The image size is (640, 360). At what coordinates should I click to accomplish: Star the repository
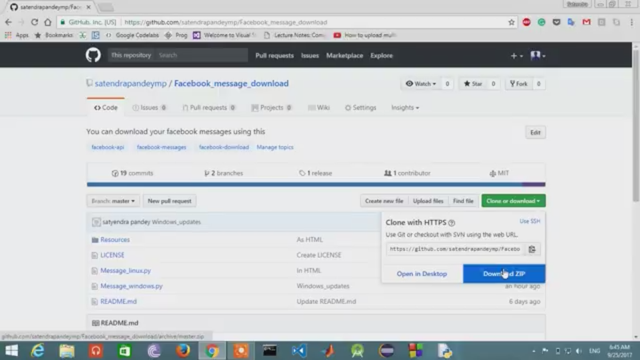tap(473, 84)
